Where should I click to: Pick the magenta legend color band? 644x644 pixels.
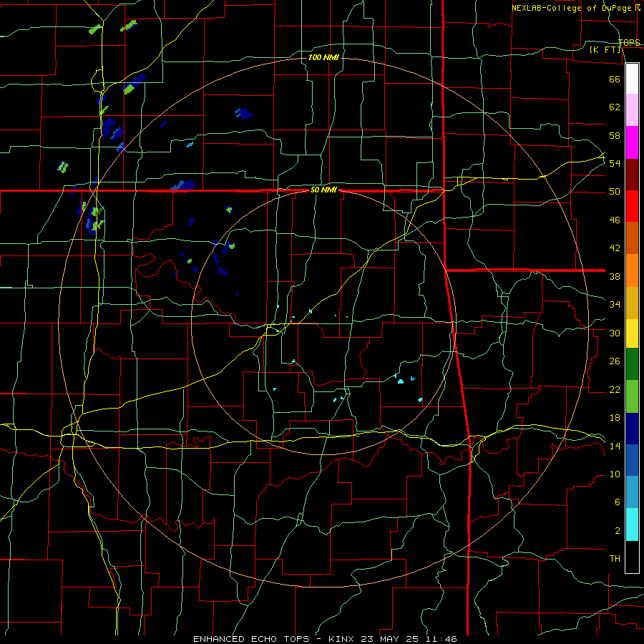coord(632,142)
